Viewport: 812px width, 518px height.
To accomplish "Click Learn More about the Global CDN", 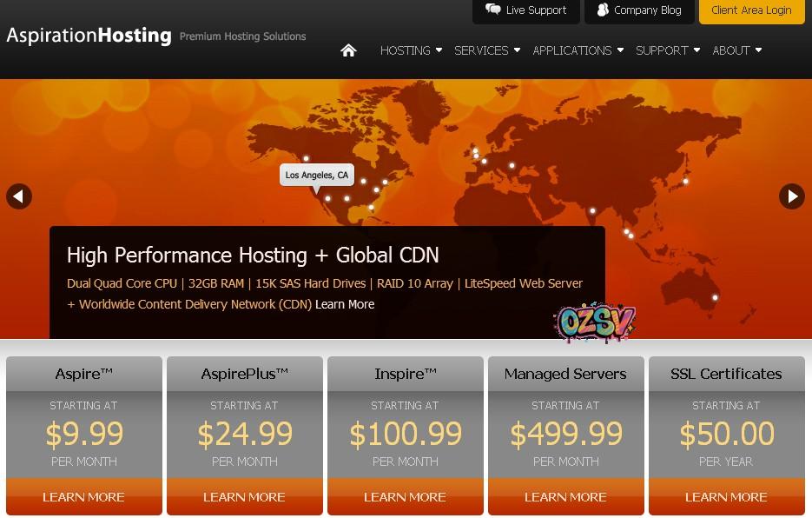I will (x=345, y=304).
